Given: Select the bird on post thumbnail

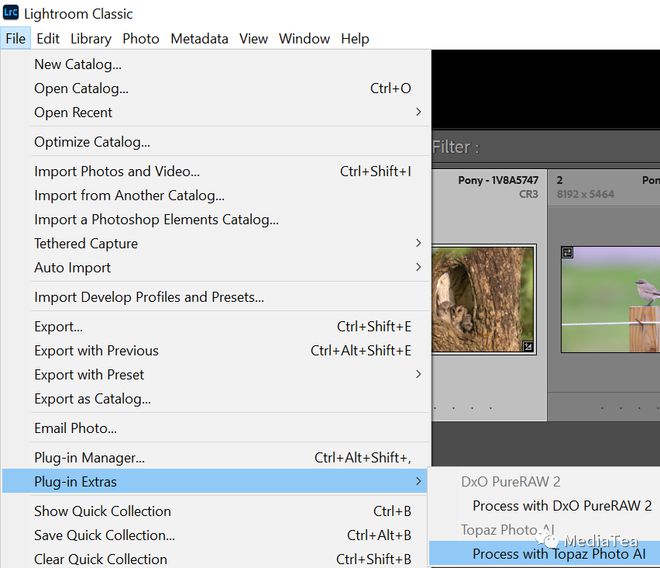Looking at the screenshot, I should tap(612, 300).
